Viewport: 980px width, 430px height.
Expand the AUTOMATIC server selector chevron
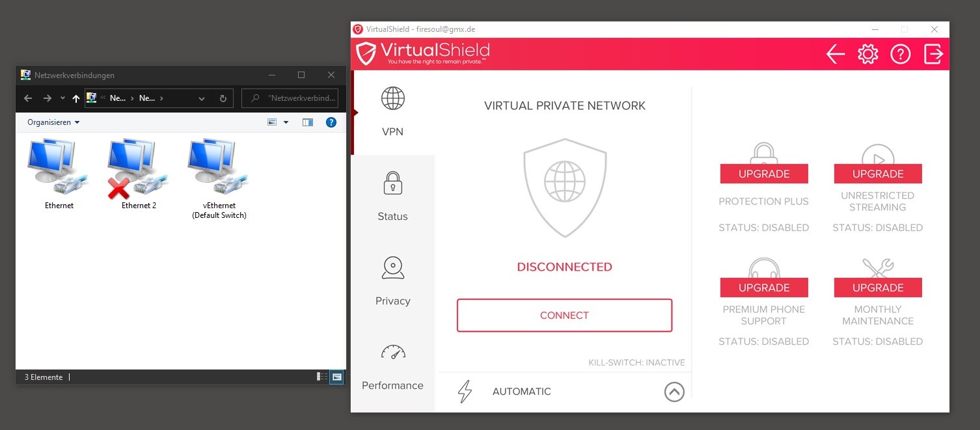click(x=674, y=392)
